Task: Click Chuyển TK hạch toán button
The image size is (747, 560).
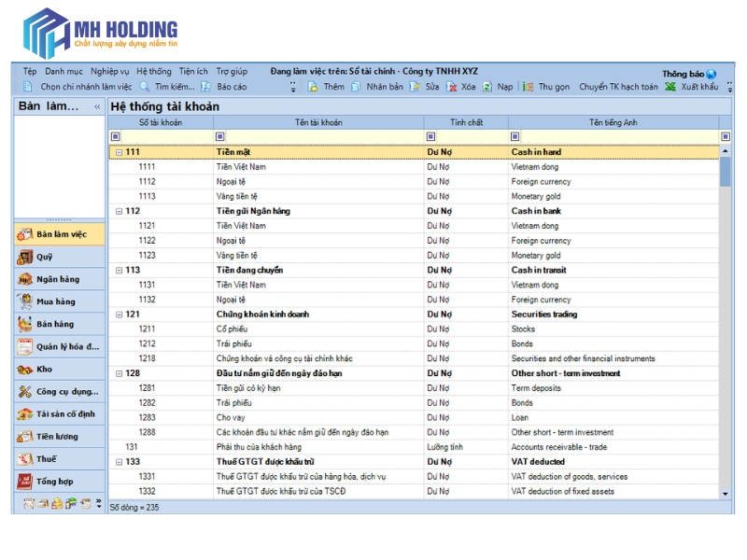Action: (618, 87)
